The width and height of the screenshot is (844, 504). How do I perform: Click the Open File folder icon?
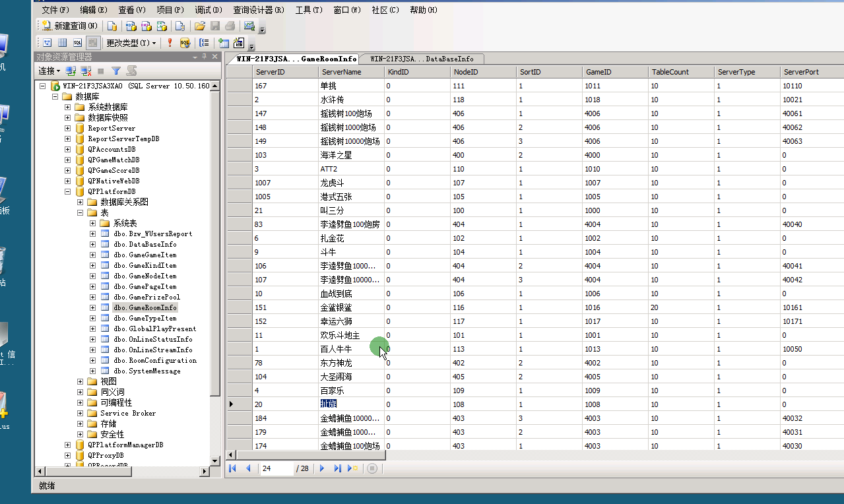[199, 26]
